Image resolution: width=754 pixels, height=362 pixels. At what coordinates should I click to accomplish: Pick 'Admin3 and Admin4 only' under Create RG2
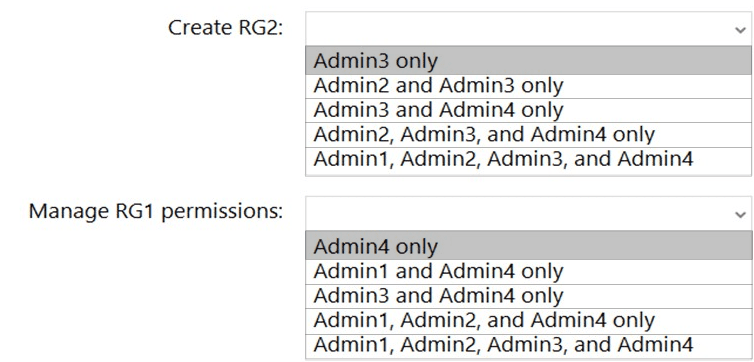click(528, 111)
